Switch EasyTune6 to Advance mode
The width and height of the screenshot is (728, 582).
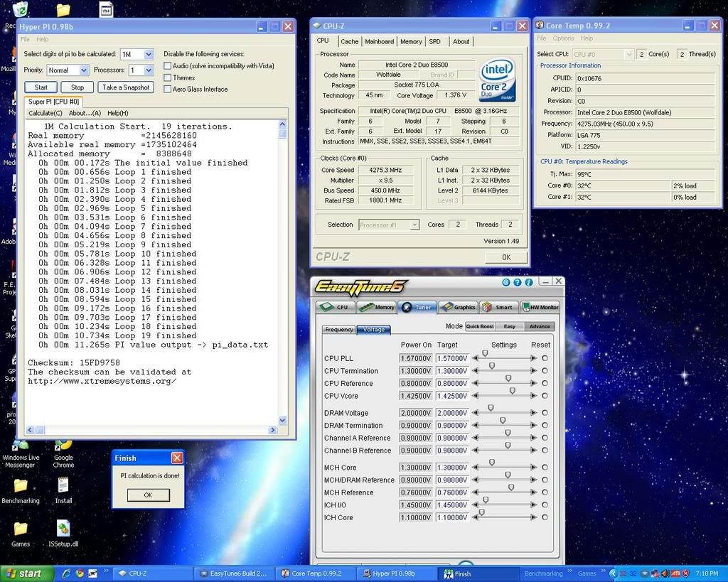click(540, 326)
